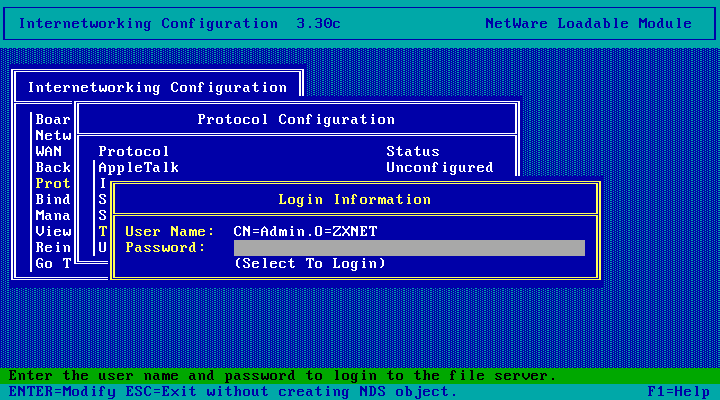720x400 pixels.
Task: Click the ENTER=Modify hint in bottom bar
Action: coord(62,392)
